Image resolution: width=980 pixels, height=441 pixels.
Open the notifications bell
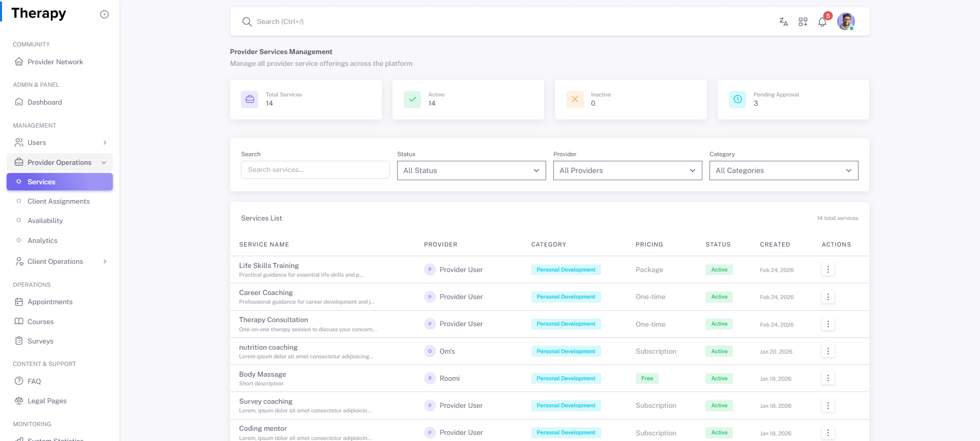[x=822, y=21]
